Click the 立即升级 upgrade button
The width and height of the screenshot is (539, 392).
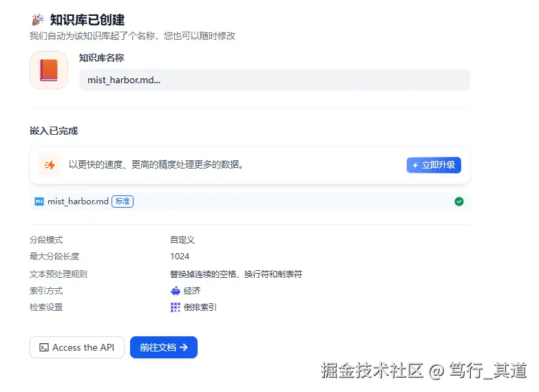[x=434, y=165]
